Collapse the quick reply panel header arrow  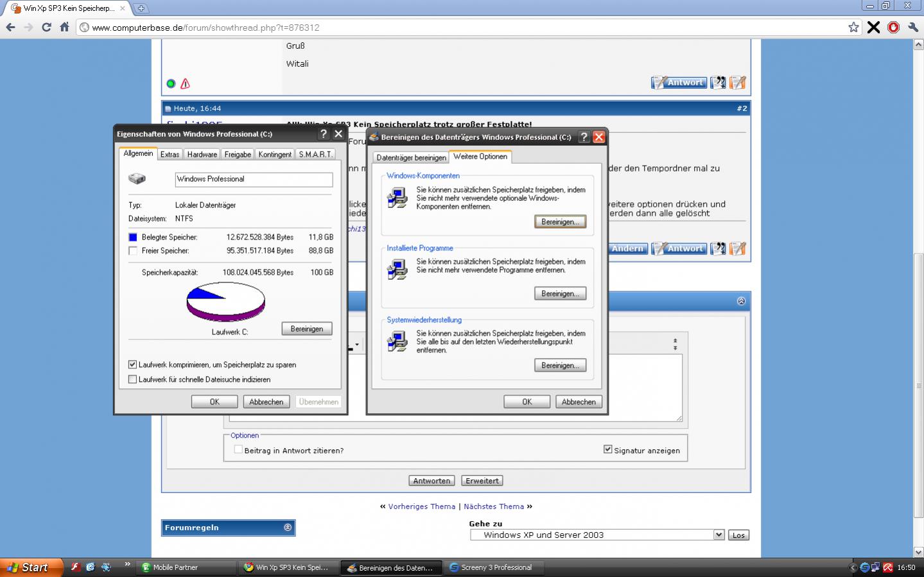pyautogui.click(x=741, y=301)
